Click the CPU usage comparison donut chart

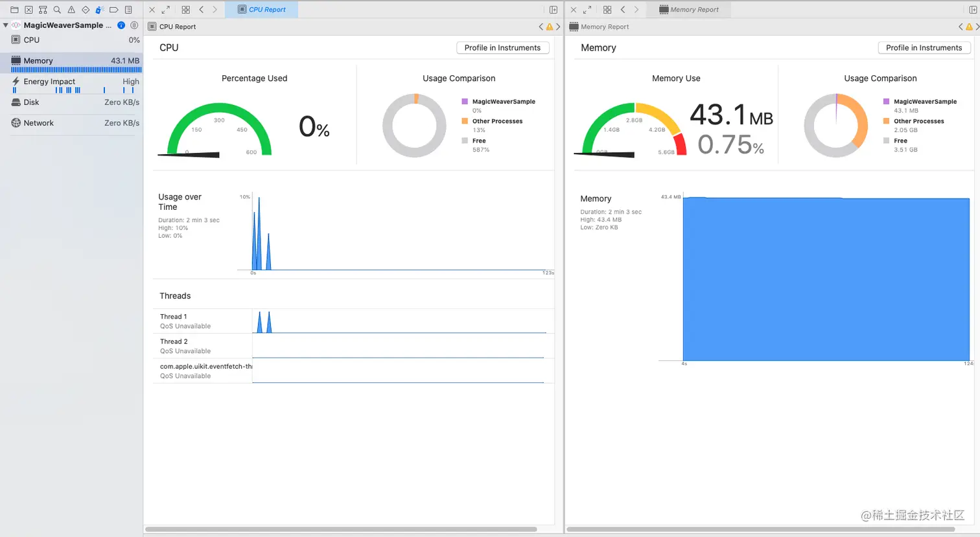[x=414, y=126]
